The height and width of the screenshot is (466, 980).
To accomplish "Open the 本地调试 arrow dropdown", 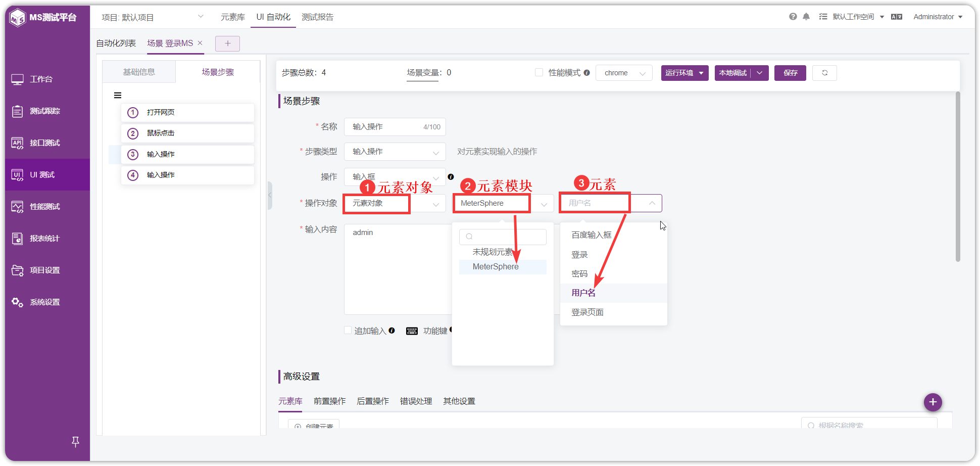I will coord(759,73).
